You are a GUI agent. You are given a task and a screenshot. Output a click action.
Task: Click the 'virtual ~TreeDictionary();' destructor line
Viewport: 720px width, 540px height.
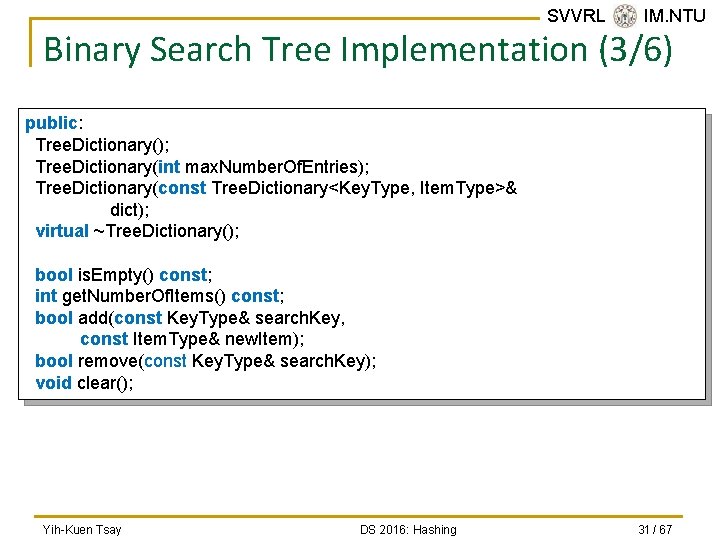[x=137, y=231]
